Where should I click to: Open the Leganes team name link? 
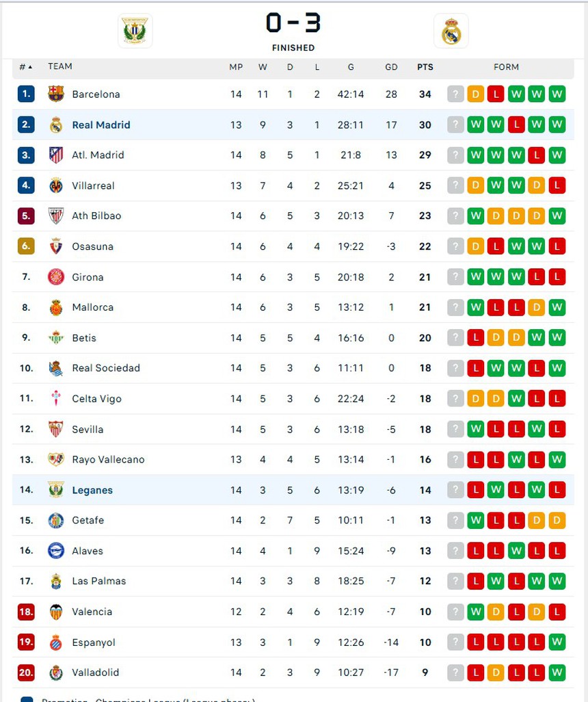point(92,490)
